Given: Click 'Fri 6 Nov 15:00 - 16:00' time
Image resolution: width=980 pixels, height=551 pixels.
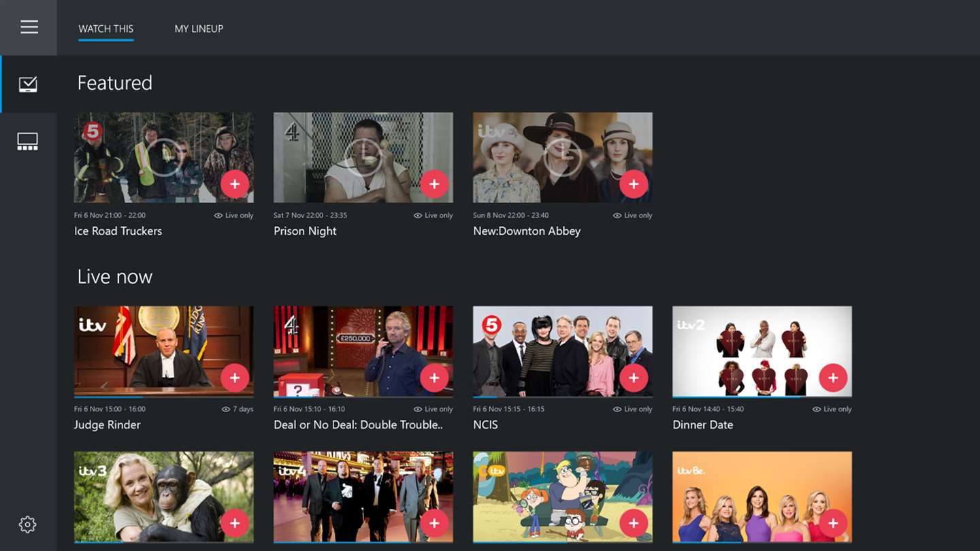Looking at the screenshot, I should pyautogui.click(x=110, y=410).
